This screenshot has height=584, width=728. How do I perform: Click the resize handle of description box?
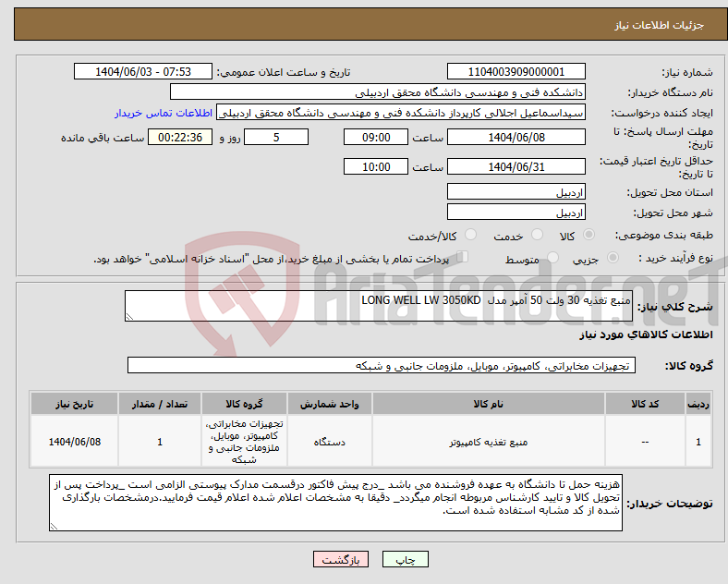click(x=129, y=317)
